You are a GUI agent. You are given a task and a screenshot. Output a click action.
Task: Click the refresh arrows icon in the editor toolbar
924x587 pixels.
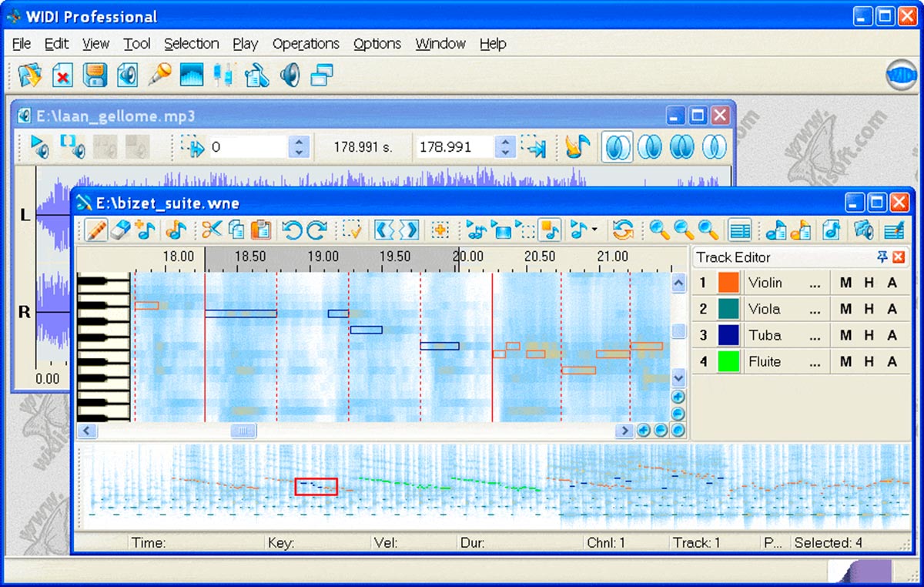click(622, 230)
